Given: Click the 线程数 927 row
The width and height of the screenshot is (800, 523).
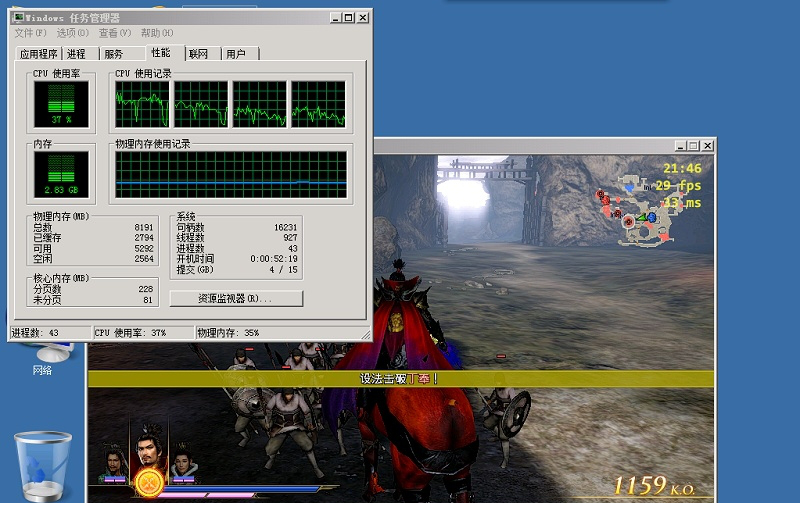Looking at the screenshot, I should coord(237,238).
